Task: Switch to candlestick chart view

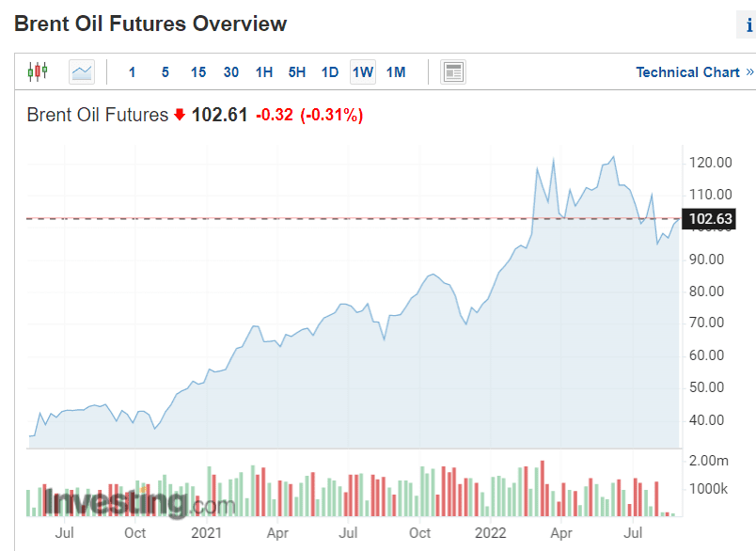Action: point(37,71)
